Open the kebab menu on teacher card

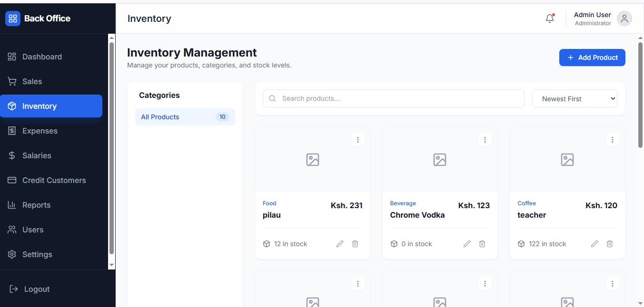coord(613,140)
